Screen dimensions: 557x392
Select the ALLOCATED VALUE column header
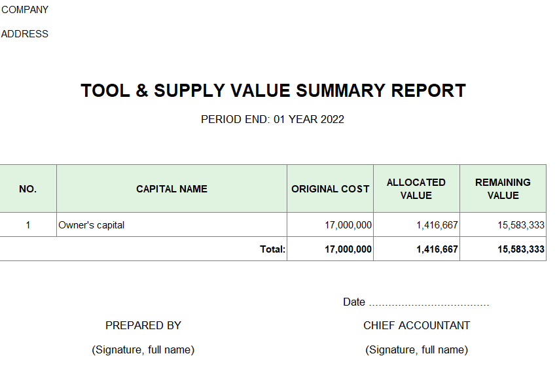pos(416,189)
